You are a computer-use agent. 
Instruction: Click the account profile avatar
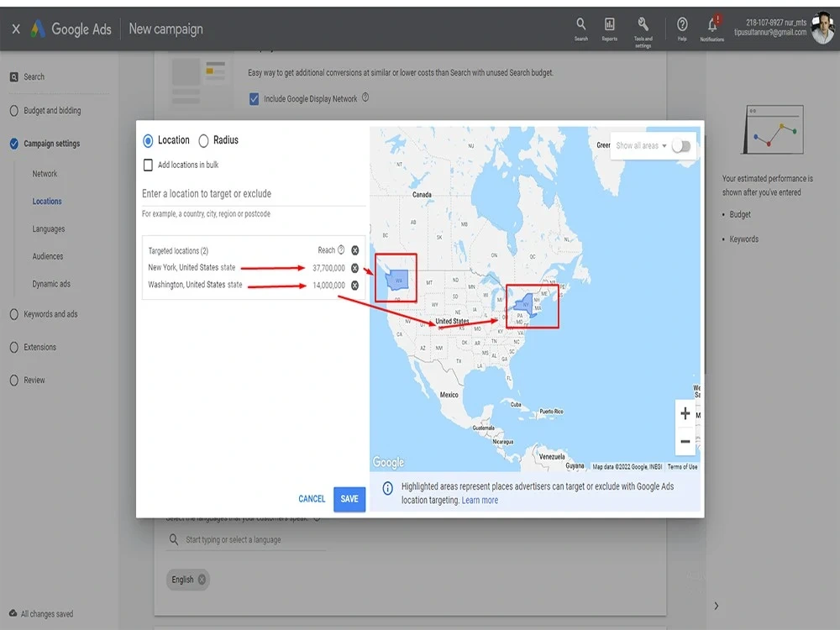click(822, 29)
